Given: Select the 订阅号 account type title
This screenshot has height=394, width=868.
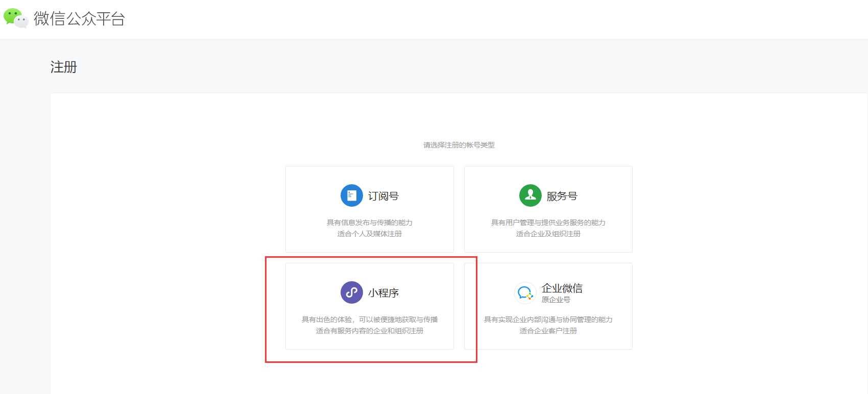Looking at the screenshot, I should point(383,196).
